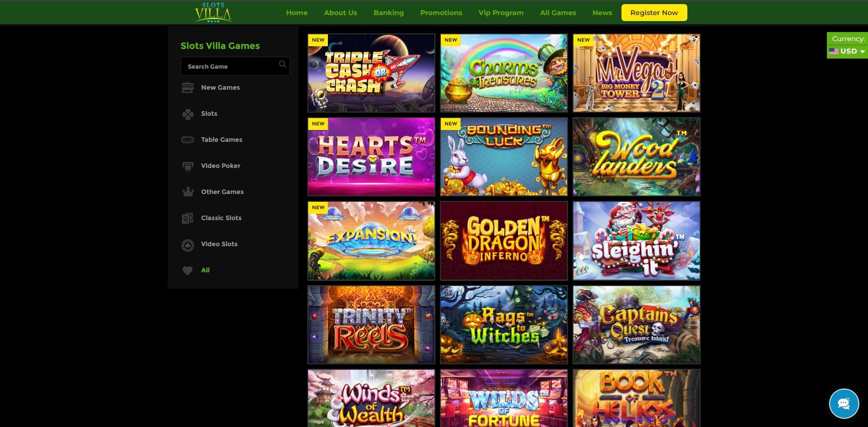The height and width of the screenshot is (427, 868).
Task: Open the live chat bubble
Action: click(x=844, y=403)
